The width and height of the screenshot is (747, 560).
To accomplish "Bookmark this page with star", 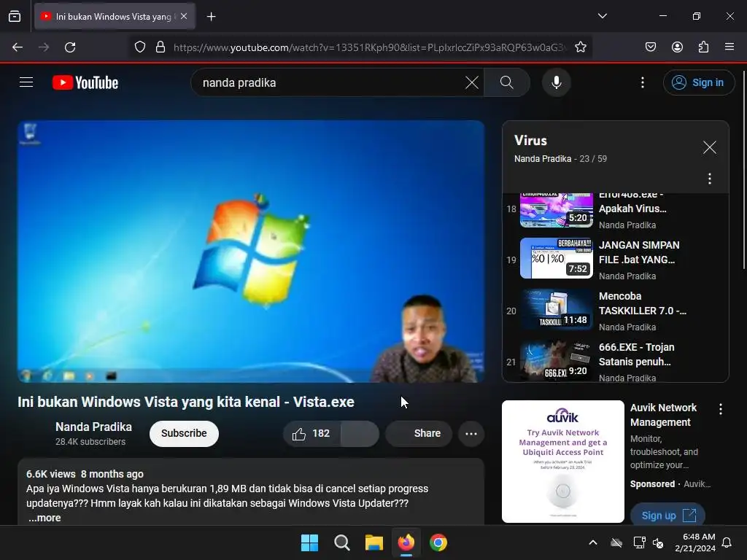I will pos(580,47).
